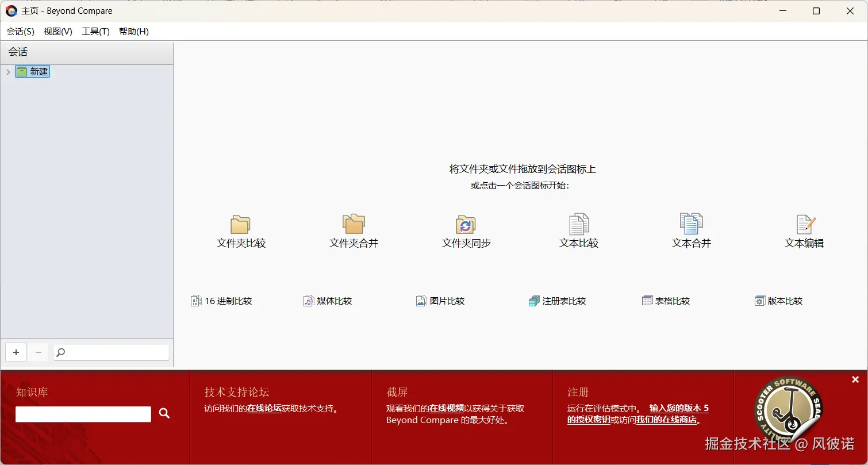The image size is (868, 465).
Task: Click the Beyond Compare app icon in the title bar
Action: pyautogui.click(x=11, y=11)
